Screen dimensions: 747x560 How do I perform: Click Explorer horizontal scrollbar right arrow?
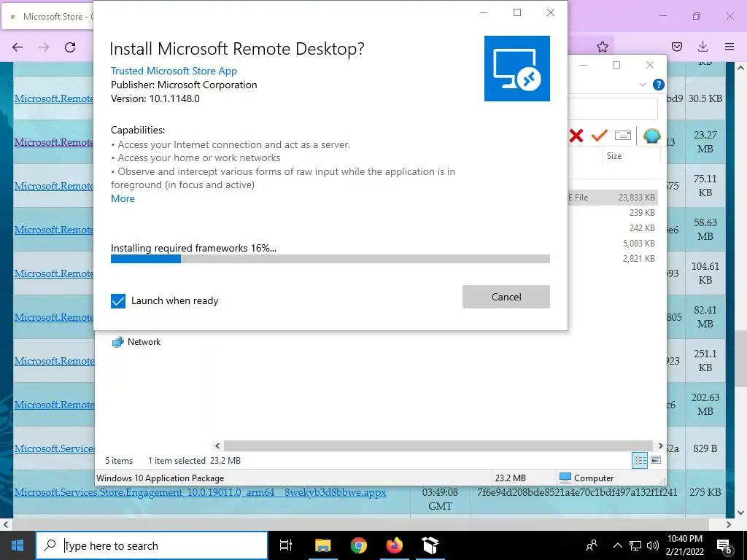[660, 446]
